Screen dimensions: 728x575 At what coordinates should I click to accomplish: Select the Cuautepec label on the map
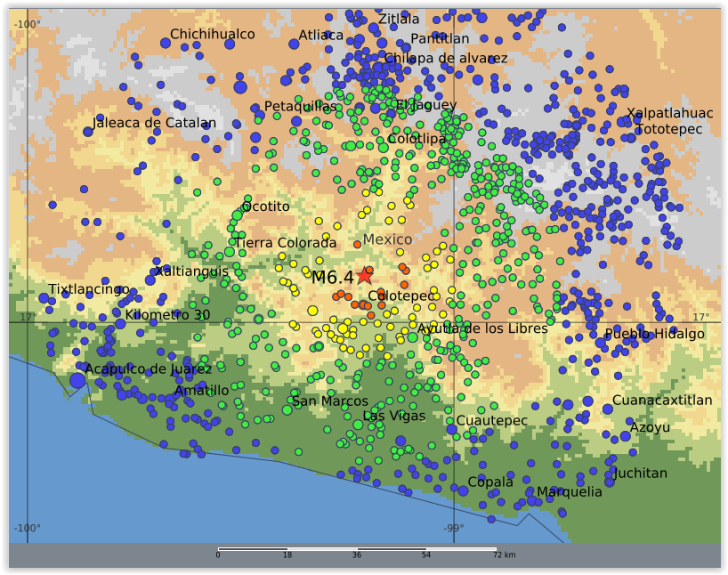coord(492,419)
